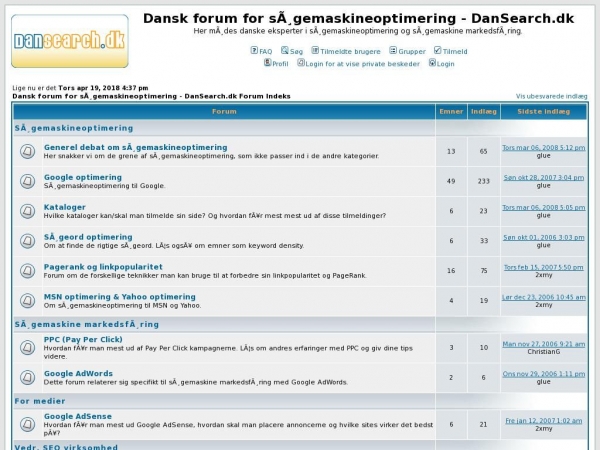Viewport: 600px width, 450px height.
Task: Open the For medier category
Action: click(x=40, y=401)
